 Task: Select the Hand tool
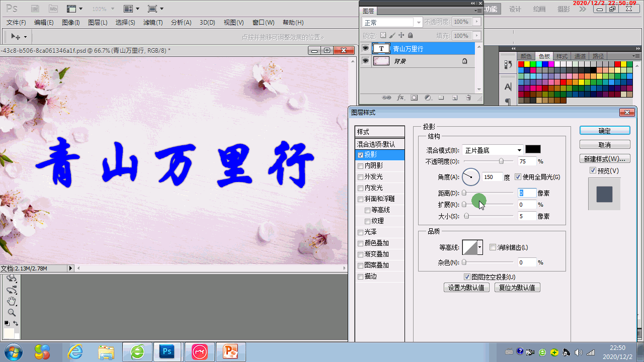pos(11,301)
